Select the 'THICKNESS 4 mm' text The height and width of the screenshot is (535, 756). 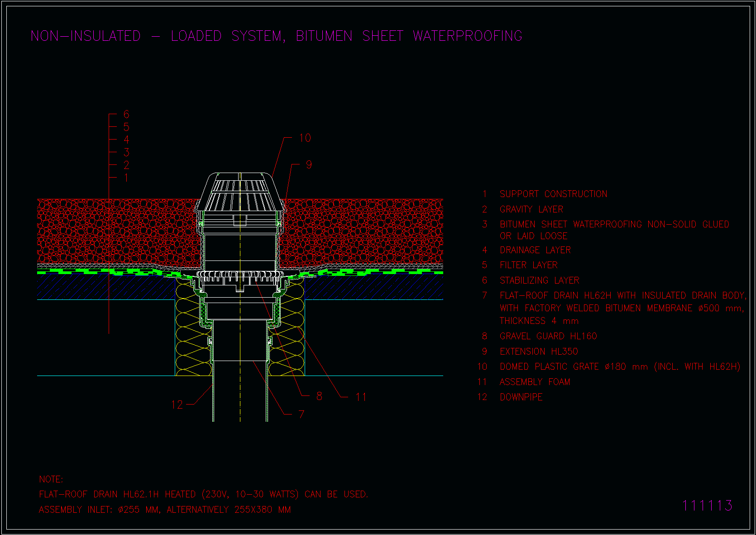tap(539, 321)
